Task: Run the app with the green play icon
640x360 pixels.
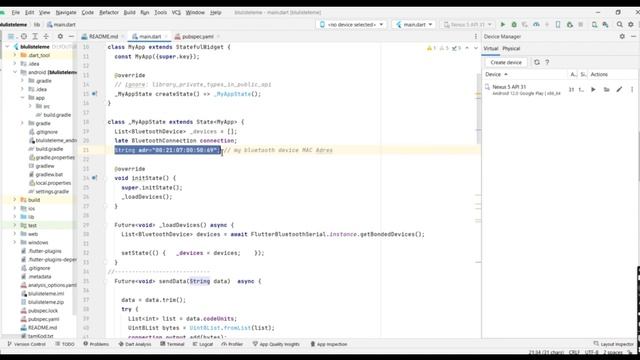Action: (x=503, y=24)
